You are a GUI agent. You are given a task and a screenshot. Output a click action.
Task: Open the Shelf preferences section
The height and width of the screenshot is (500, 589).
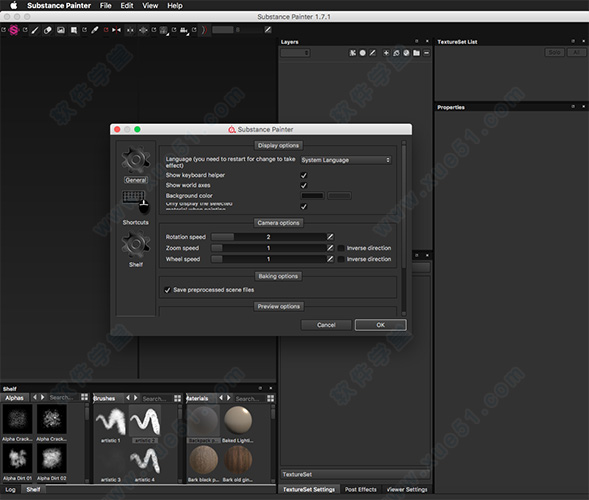pyautogui.click(x=136, y=249)
